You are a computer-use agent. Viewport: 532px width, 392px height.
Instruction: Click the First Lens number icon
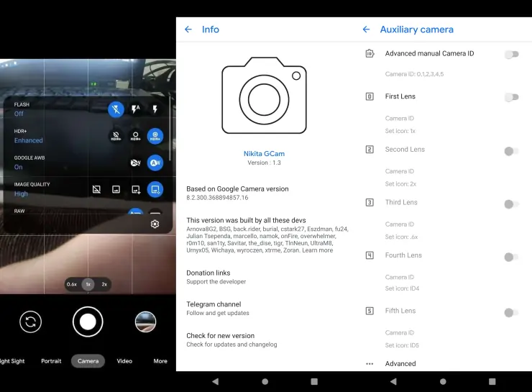coord(370,96)
